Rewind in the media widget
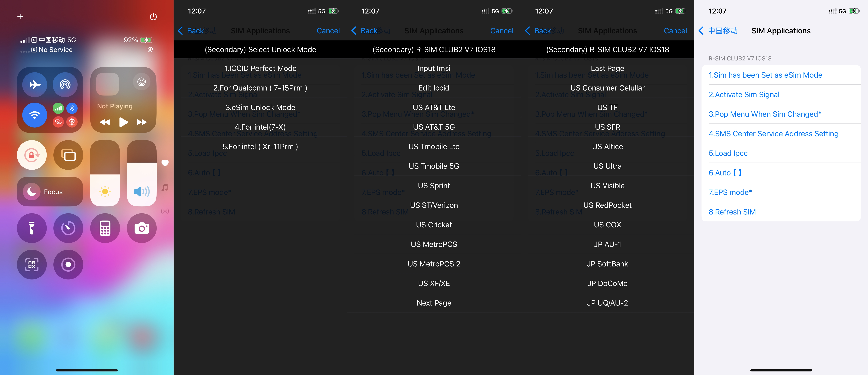 coord(105,122)
